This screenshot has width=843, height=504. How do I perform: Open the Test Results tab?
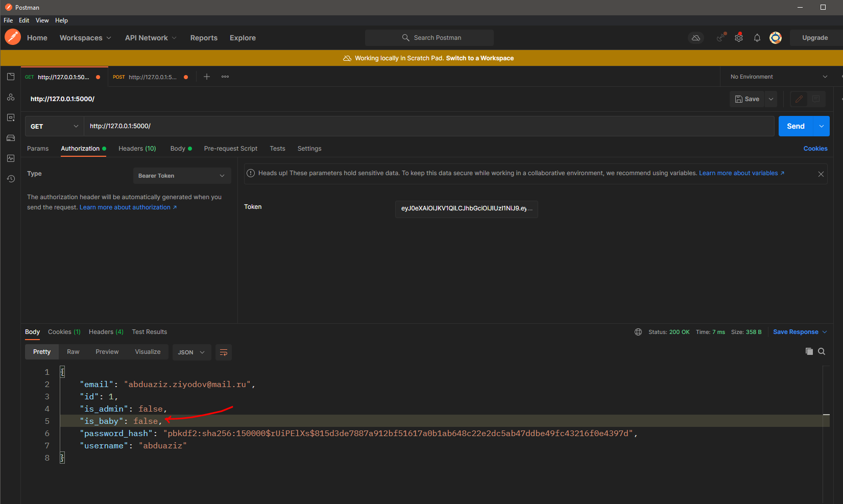[150, 332]
